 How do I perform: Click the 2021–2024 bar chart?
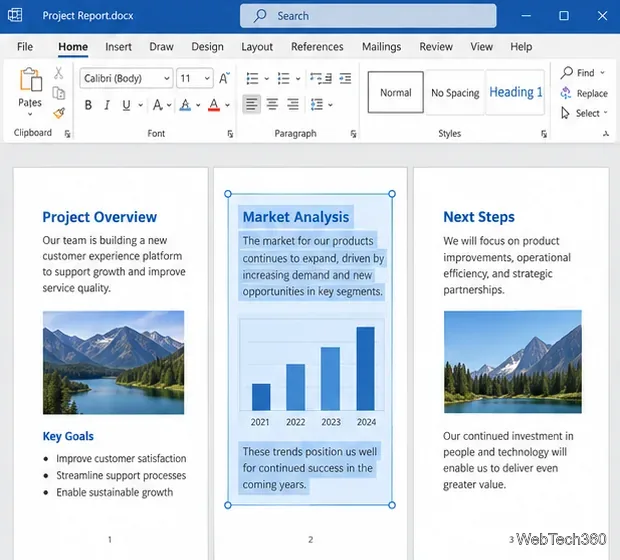[x=312, y=373]
